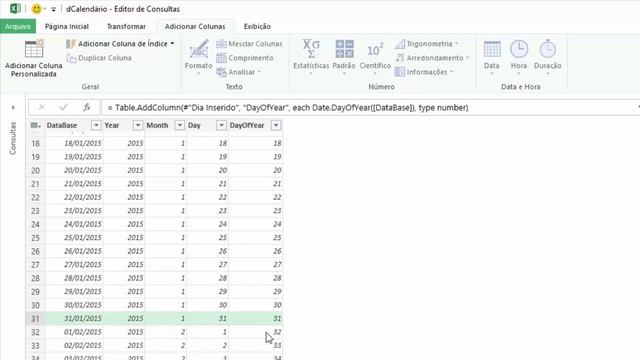The height and width of the screenshot is (360, 640).
Task: Select row number 24
Action: point(36,224)
